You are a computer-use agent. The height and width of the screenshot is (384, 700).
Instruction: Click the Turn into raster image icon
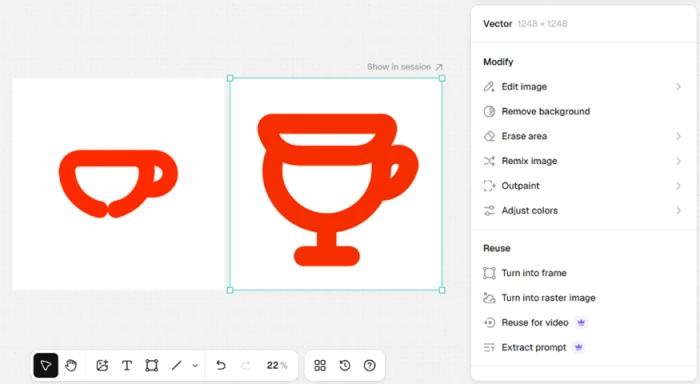click(489, 298)
